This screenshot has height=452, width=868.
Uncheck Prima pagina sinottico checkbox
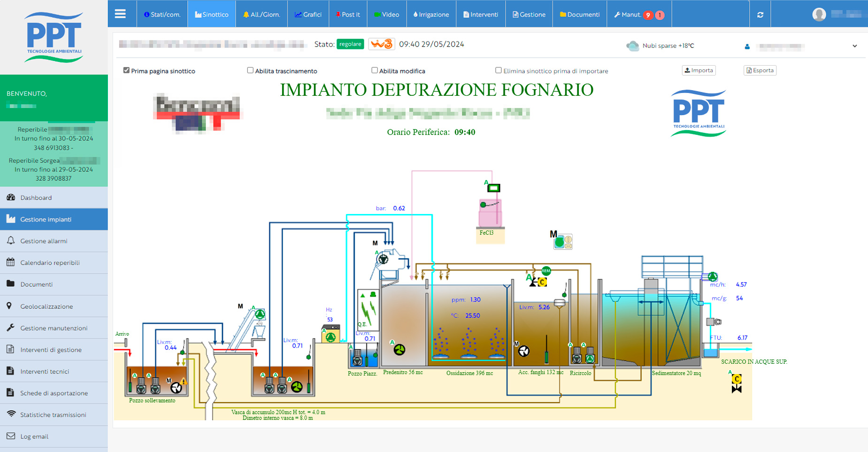pyautogui.click(x=126, y=70)
